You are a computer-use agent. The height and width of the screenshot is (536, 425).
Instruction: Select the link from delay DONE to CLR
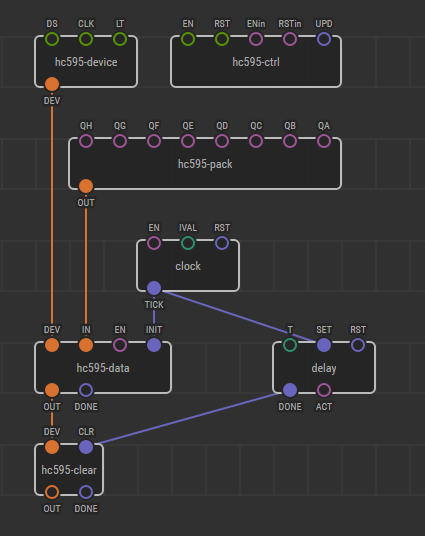tap(188, 419)
